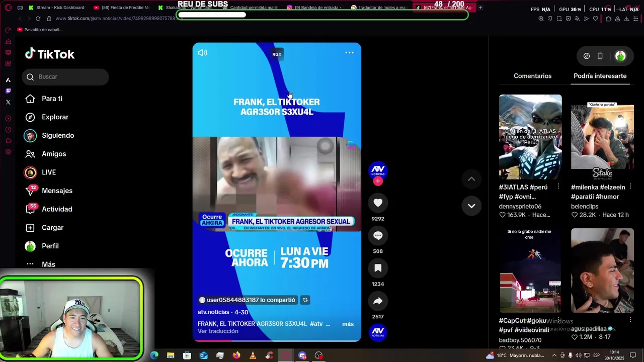Viewport: 644px width, 362px height.
Task: Follow ATV Noticias with the red plus button
Action: (x=378, y=181)
